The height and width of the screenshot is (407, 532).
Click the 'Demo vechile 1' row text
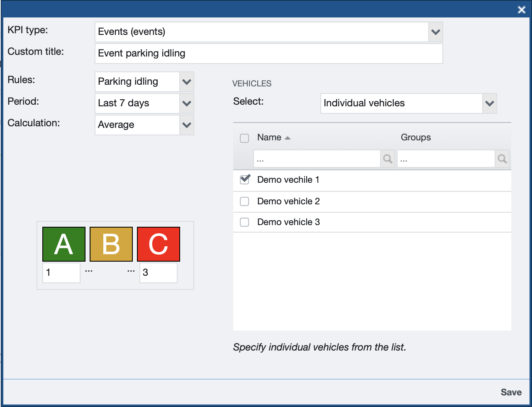pyautogui.click(x=288, y=180)
